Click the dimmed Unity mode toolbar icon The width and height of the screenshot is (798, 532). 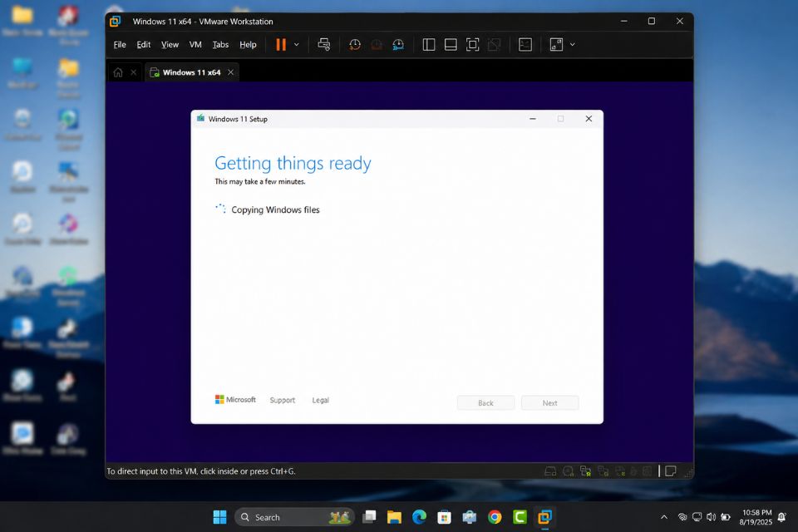(x=494, y=45)
